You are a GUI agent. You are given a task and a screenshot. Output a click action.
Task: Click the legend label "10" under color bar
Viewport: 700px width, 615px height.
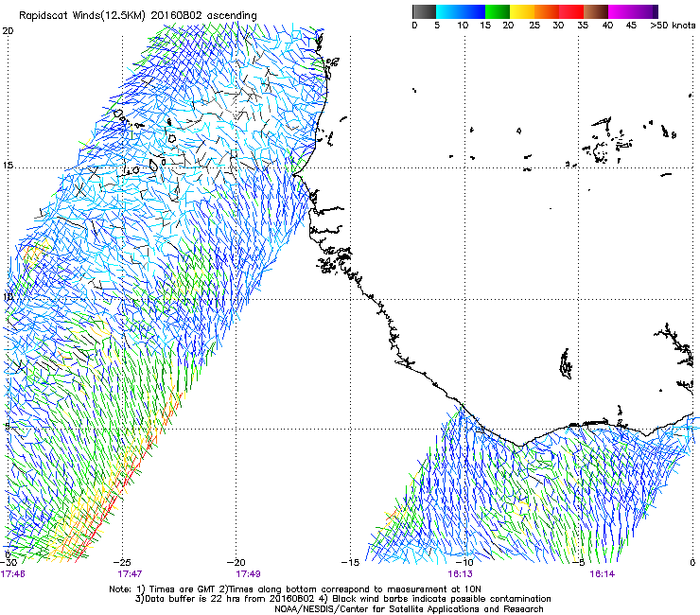[x=463, y=26]
